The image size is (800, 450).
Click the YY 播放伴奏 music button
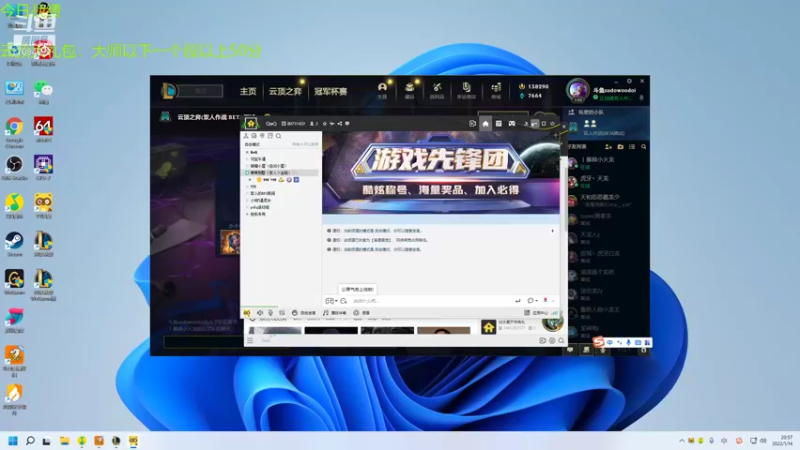pos(335,313)
